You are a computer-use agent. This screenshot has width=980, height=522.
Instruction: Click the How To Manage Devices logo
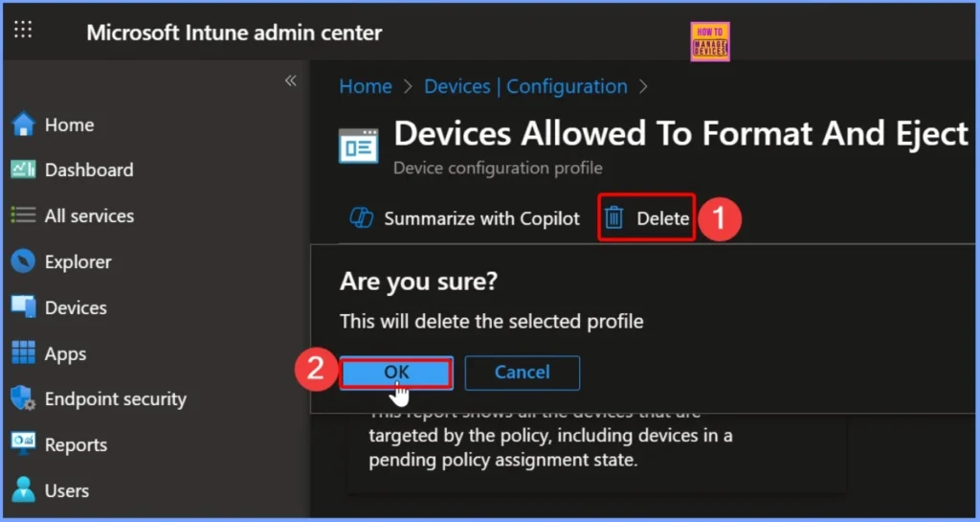(709, 42)
